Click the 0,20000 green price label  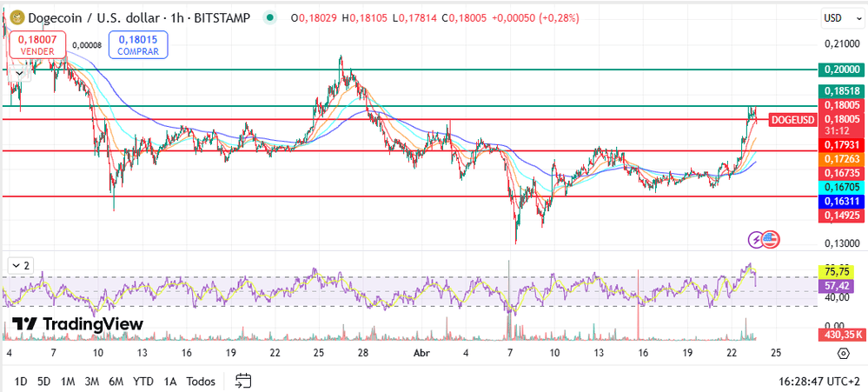pyautogui.click(x=841, y=70)
